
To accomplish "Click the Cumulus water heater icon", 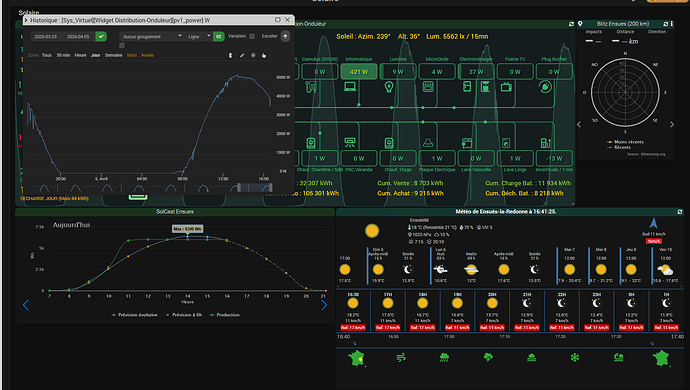I will 312,87.
